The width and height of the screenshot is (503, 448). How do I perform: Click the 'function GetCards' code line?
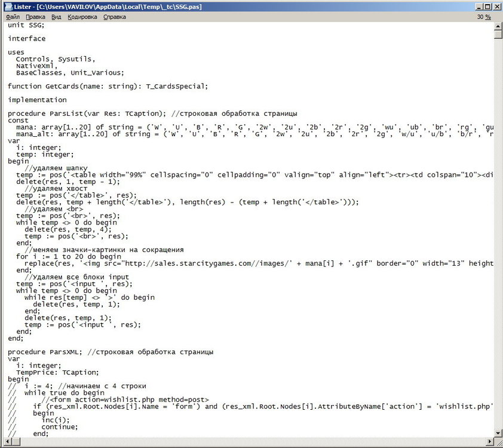tap(108, 86)
